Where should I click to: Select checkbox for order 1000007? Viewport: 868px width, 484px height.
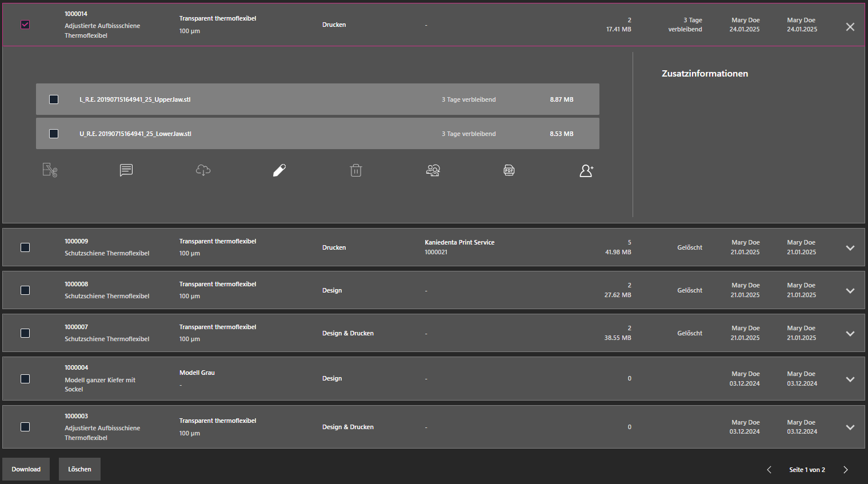(25, 333)
